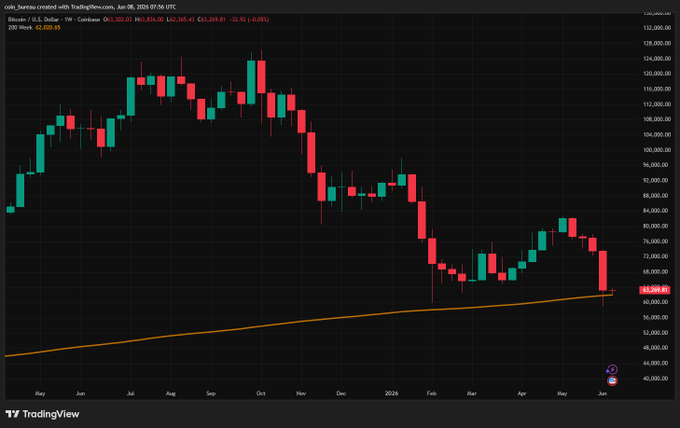Click the 68,000.00 price axis label
Screen dimensions: 680x428
pos(657,272)
